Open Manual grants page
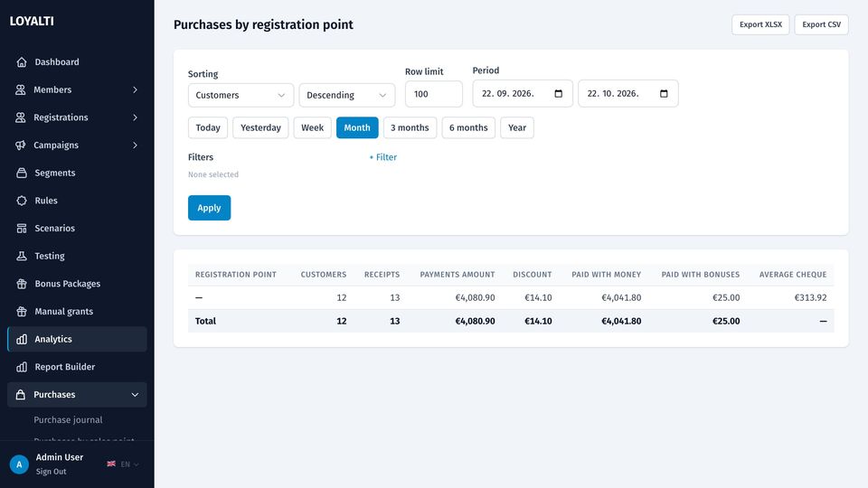This screenshot has height=488, width=868. click(77, 311)
